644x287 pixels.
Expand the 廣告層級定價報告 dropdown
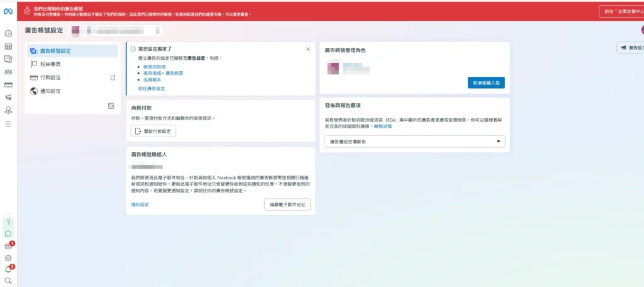click(x=414, y=142)
